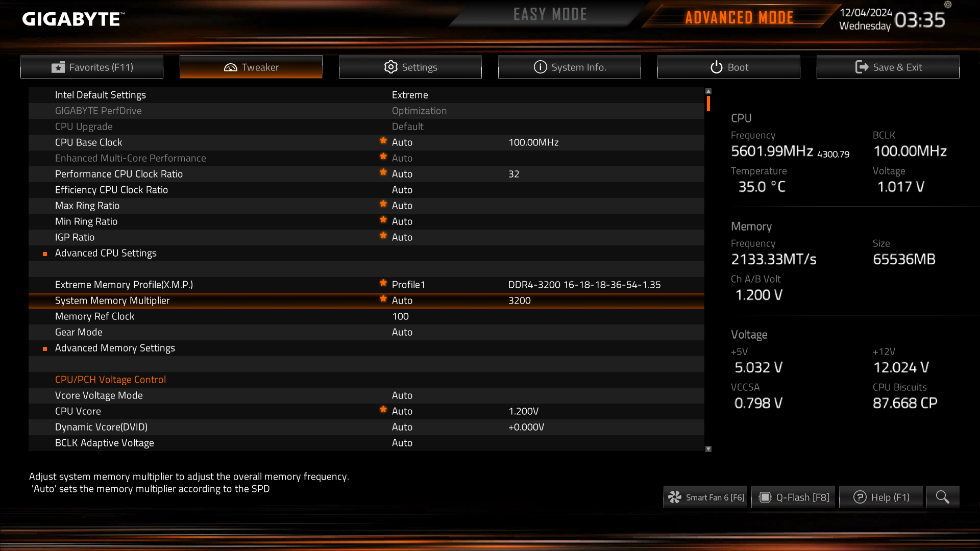Open the System Info. tab
The height and width of the screenshot is (551, 980).
point(570,67)
